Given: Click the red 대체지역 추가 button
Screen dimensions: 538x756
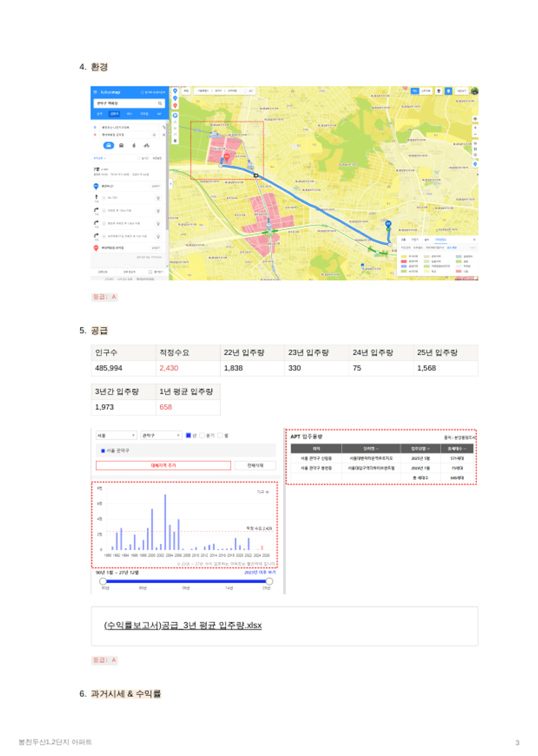Looking at the screenshot, I should [x=163, y=465].
